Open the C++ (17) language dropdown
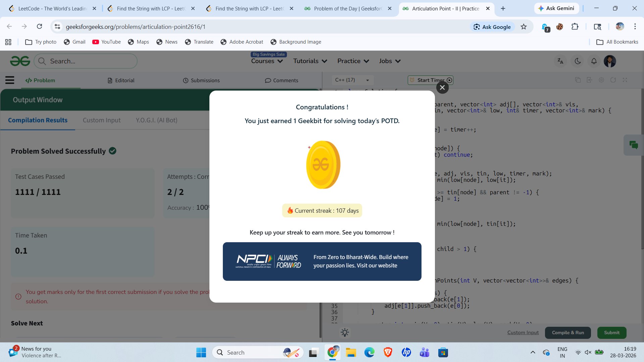 pos(352,80)
